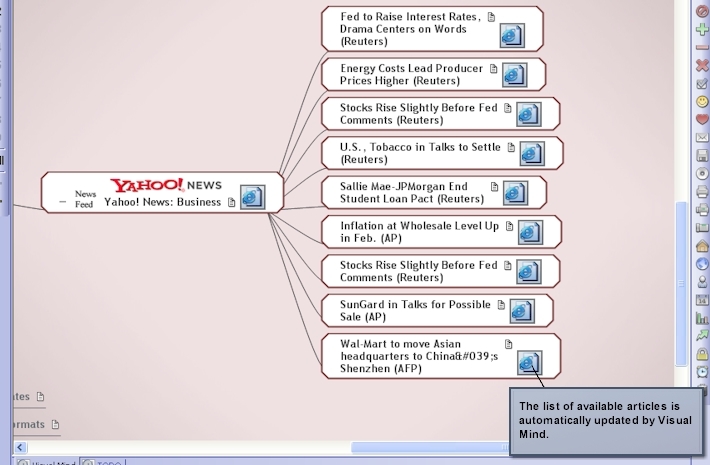
Task: Click note icon beside Yahoo! News: Business
Action: [231, 202]
